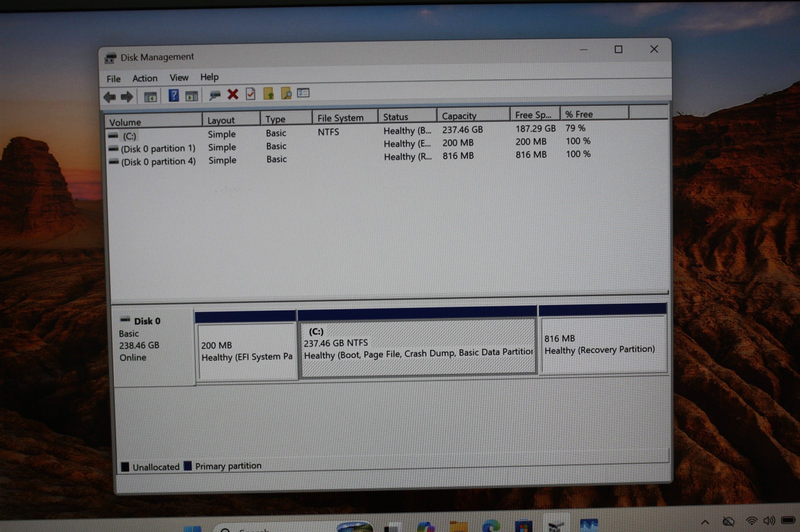Sort by the Layout column header
800x532 pixels.
(x=231, y=120)
